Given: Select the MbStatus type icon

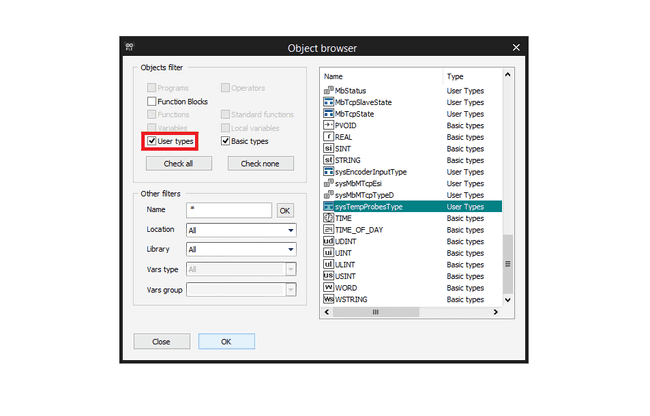Looking at the screenshot, I should [x=328, y=91].
